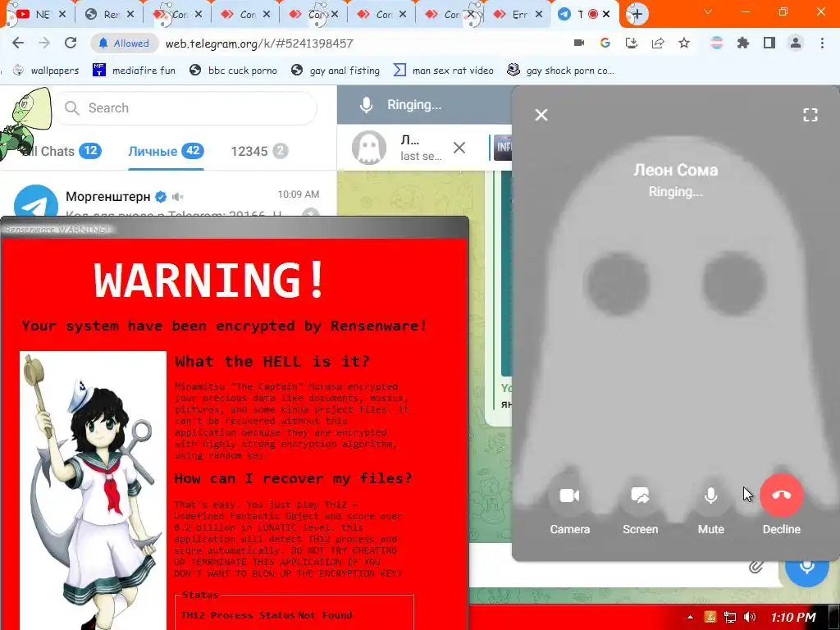The width and height of the screenshot is (840, 630).
Task: Mute microphone in call panel
Action: (x=711, y=495)
